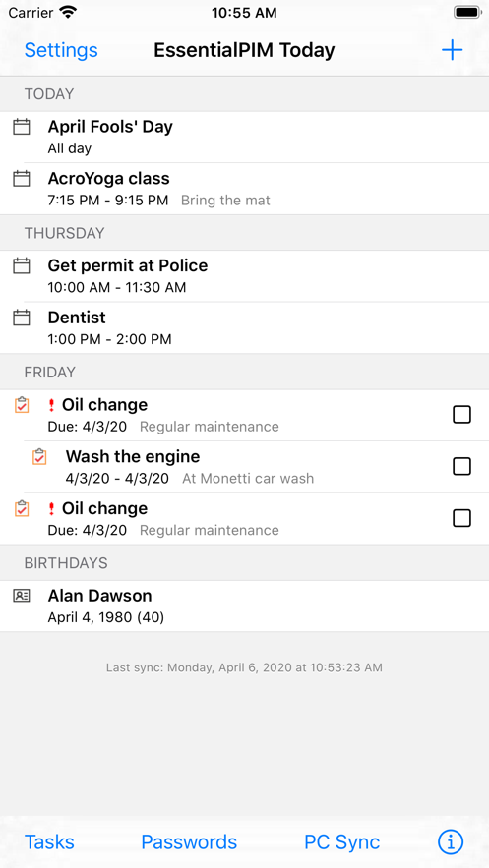Click calendar icon beside April Fools' Day

click(x=21, y=128)
